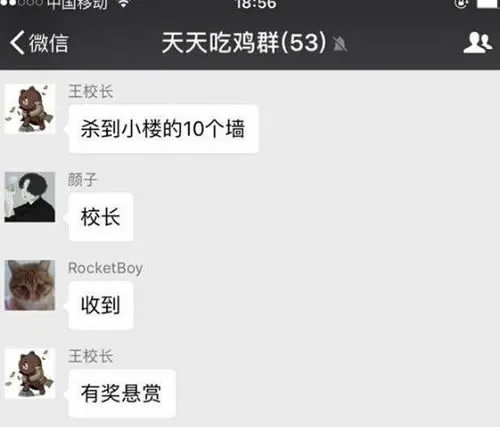The width and height of the screenshot is (500, 427).
Task: Tap the back arrow to return to 微信
Action: click(x=17, y=43)
